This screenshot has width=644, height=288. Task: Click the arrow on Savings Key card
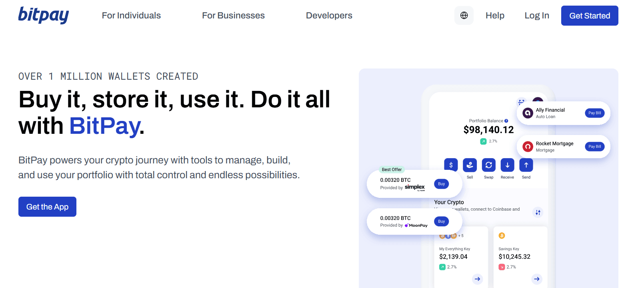pos(537,279)
